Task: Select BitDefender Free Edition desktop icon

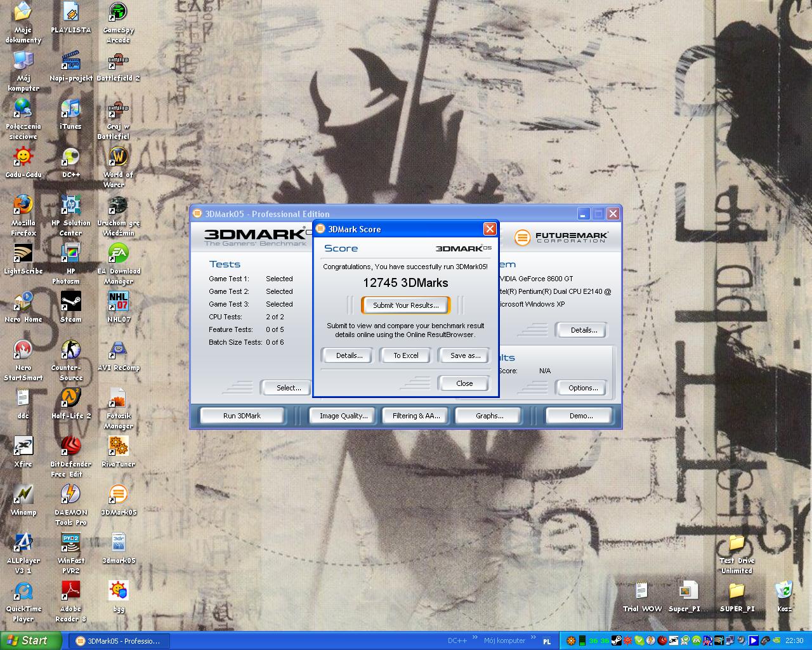Action: (x=70, y=457)
